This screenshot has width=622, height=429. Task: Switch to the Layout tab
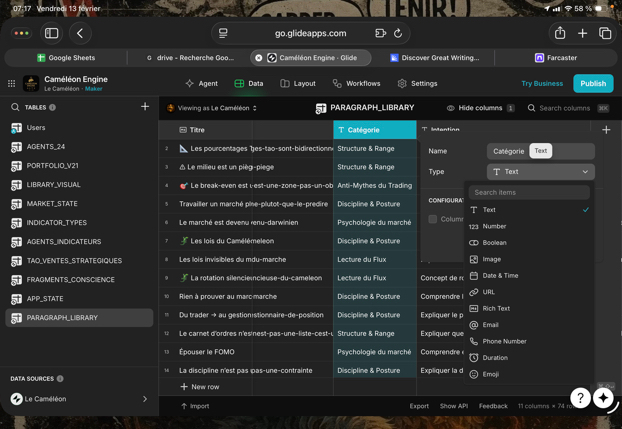[298, 84]
